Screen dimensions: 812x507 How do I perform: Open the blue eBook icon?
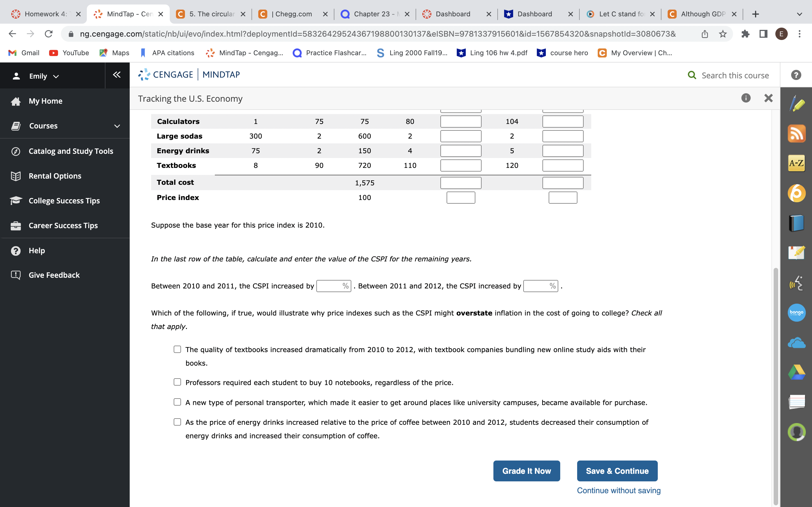(x=796, y=222)
